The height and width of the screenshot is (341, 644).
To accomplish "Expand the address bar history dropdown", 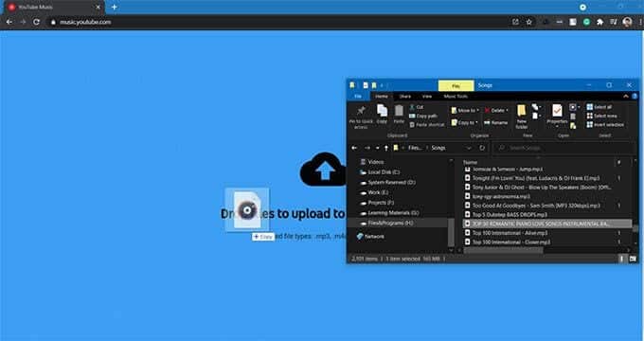I will coord(469,148).
